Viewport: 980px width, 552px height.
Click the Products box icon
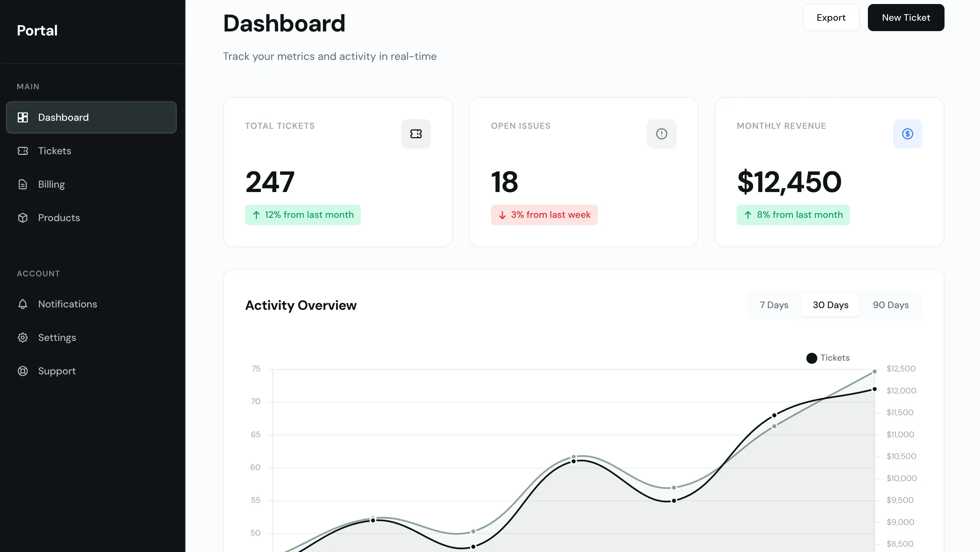[23, 218]
